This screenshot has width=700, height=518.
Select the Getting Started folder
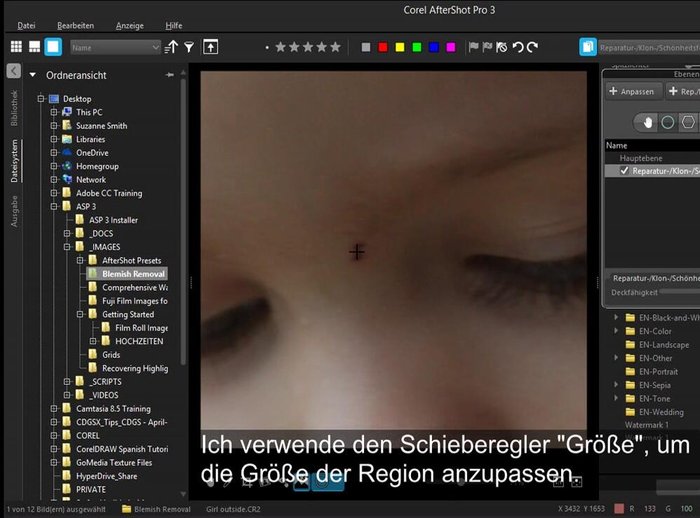[128, 314]
